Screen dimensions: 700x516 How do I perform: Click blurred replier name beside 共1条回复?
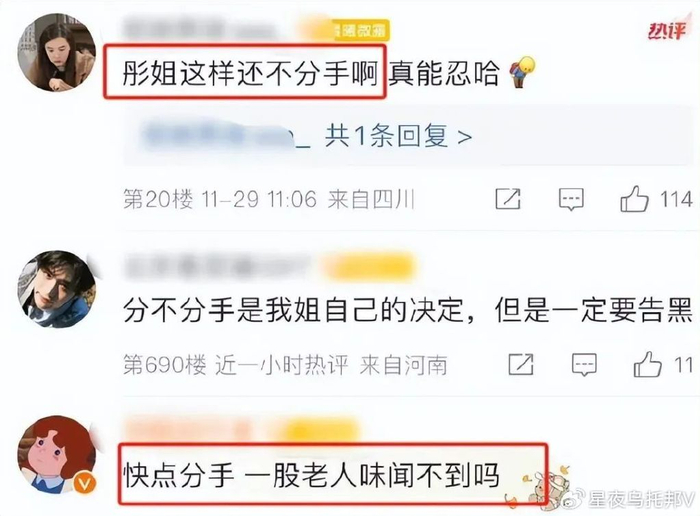[x=225, y=134]
